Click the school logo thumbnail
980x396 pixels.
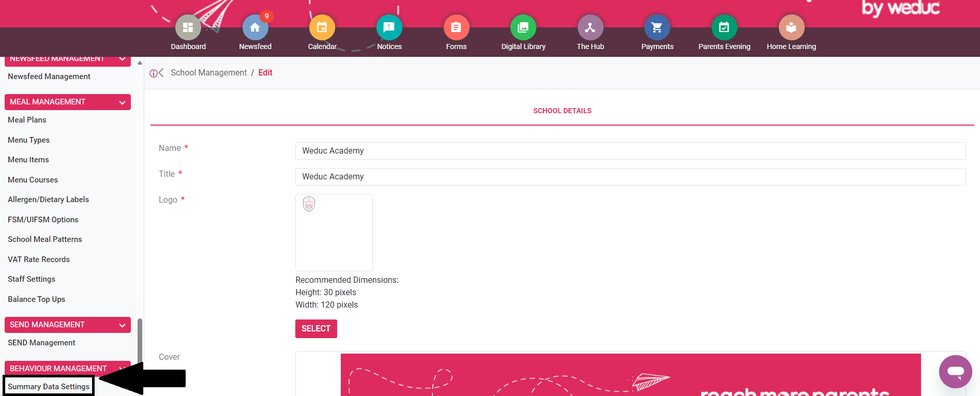point(309,204)
